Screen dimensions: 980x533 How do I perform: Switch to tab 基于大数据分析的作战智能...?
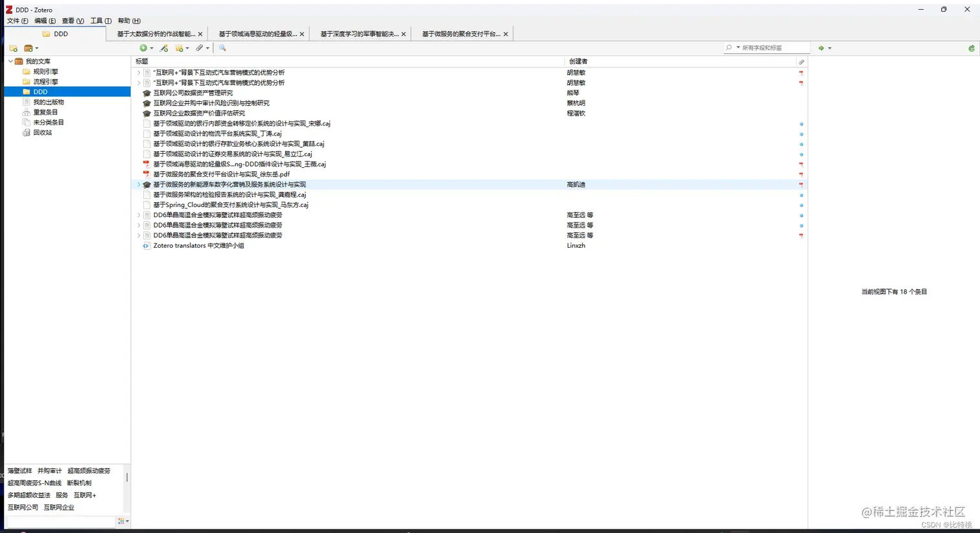tap(156, 34)
